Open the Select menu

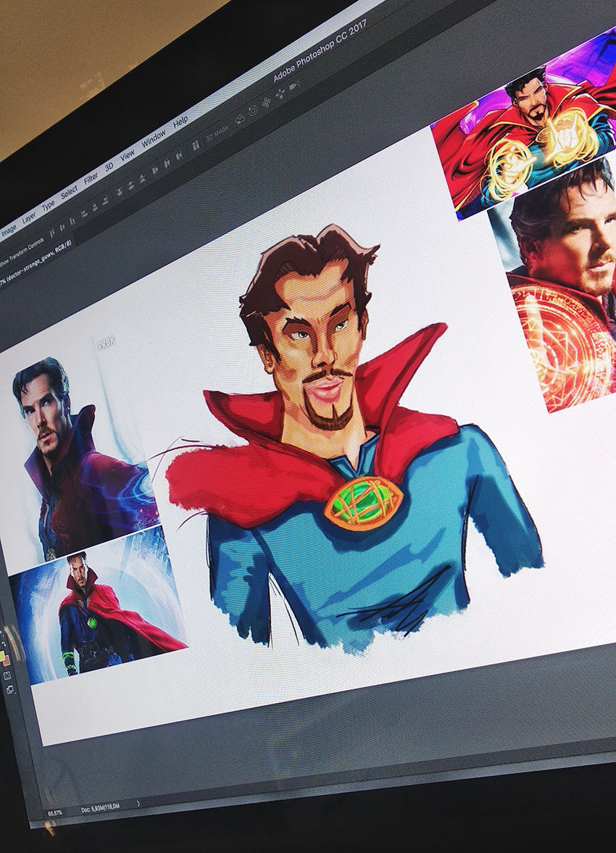click(x=69, y=191)
